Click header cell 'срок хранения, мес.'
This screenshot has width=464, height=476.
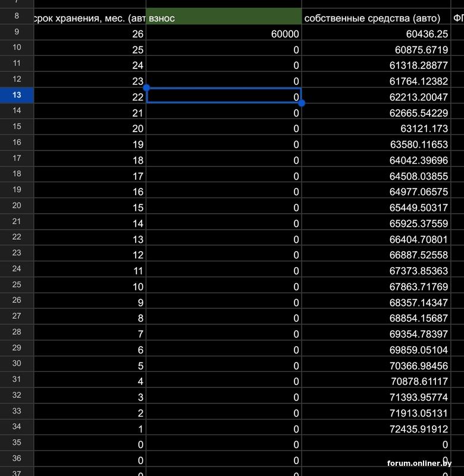click(90, 17)
